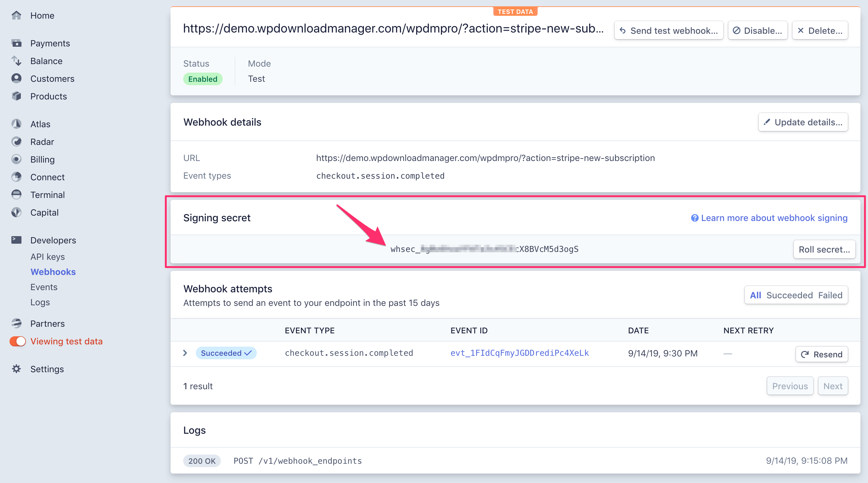Filter attempts by Failed tab
Screen dimensions: 868x483
coord(830,295)
